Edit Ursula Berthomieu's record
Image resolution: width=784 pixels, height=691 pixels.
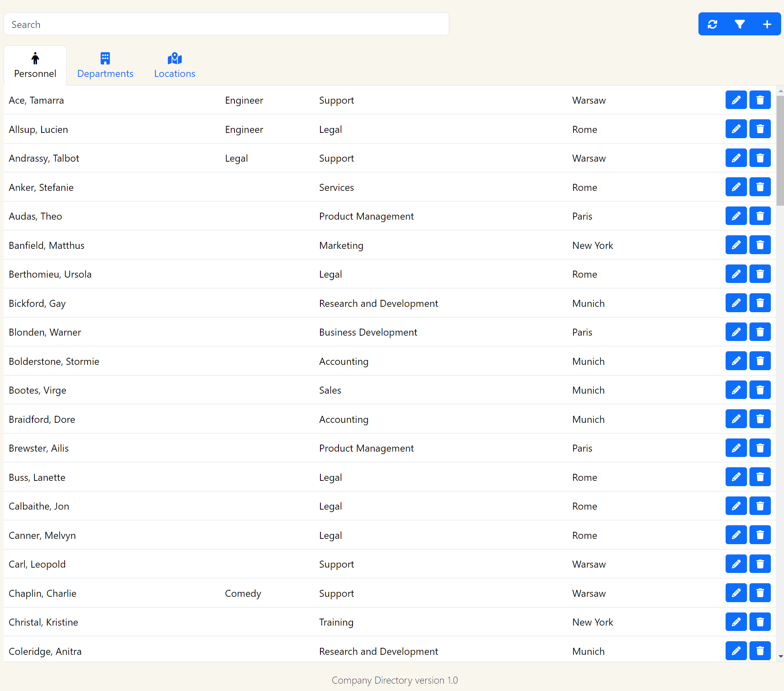pos(736,274)
